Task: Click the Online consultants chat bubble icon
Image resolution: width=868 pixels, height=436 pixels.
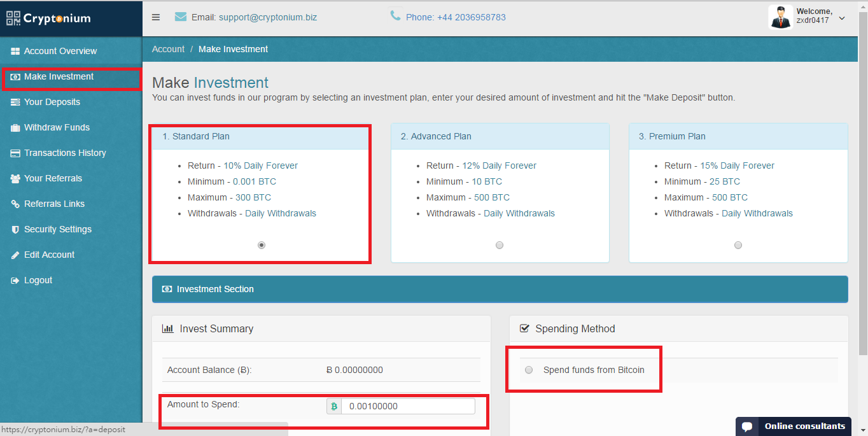Action: coord(747,426)
